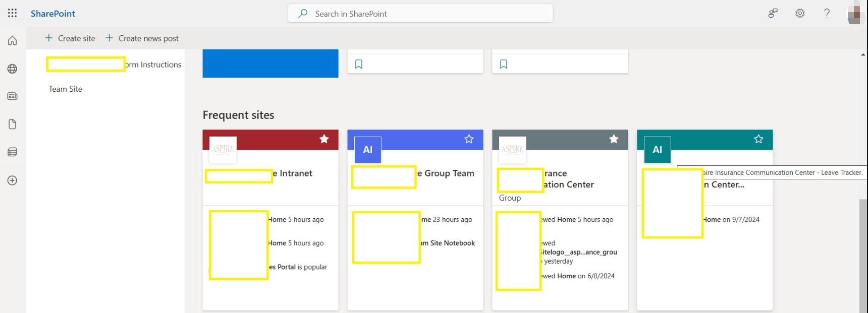
Task: Follow the teal Leave Tracker site star
Action: coord(758,139)
